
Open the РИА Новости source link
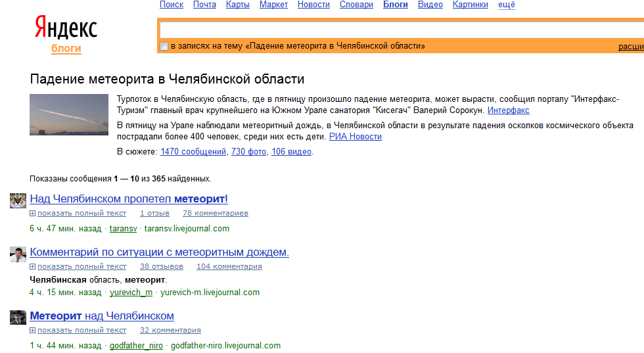coord(356,137)
